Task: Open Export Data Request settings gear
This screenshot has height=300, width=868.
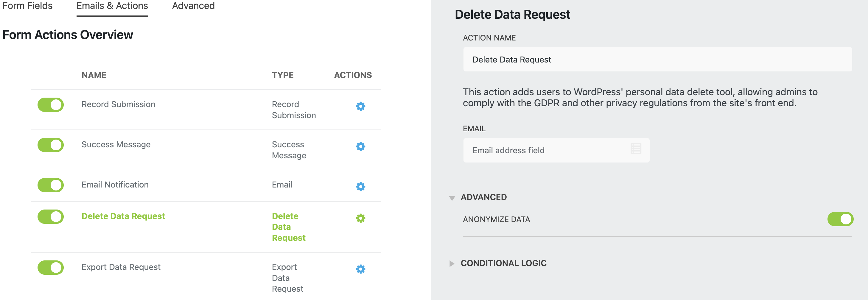Action: [360, 269]
